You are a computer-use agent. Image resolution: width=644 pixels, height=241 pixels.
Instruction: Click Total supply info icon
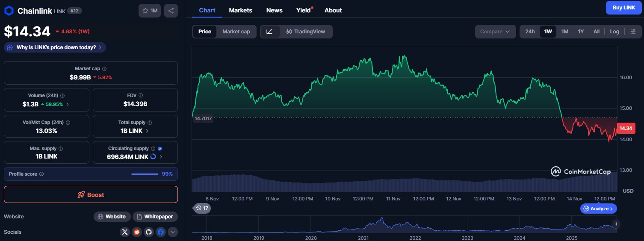click(150, 122)
